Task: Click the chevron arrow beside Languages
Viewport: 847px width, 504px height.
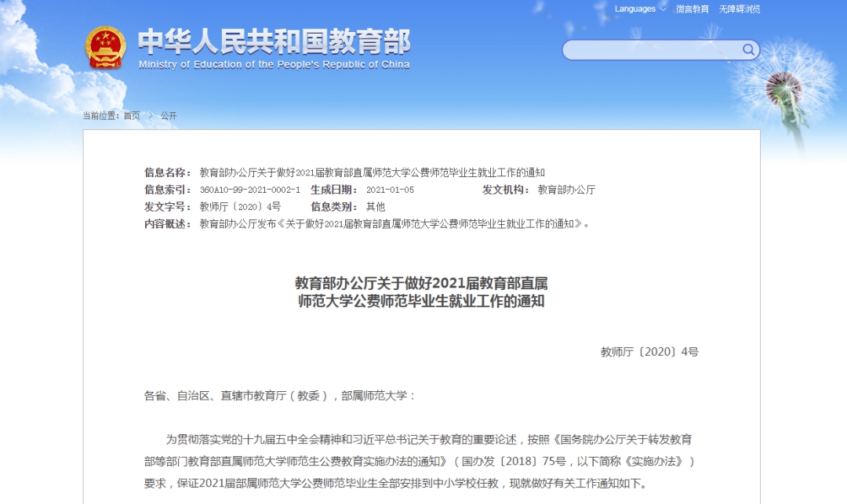Action: point(663,9)
